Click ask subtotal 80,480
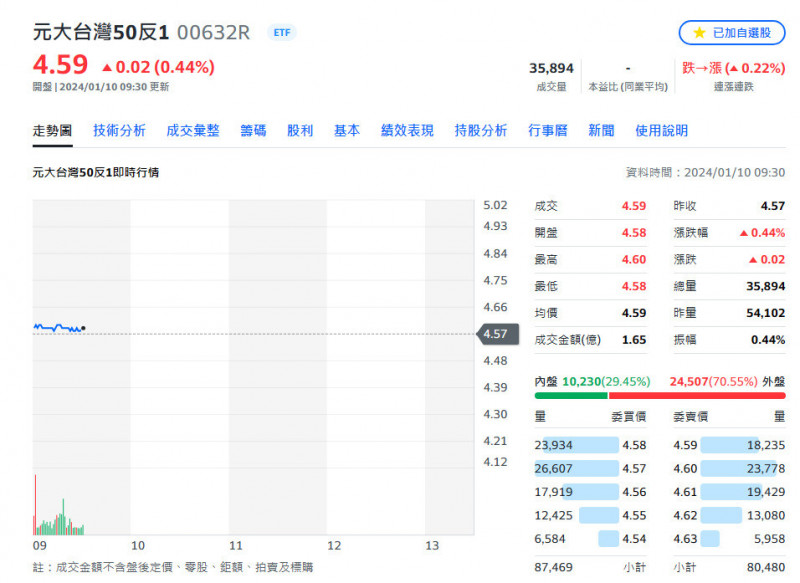 pyautogui.click(x=766, y=567)
